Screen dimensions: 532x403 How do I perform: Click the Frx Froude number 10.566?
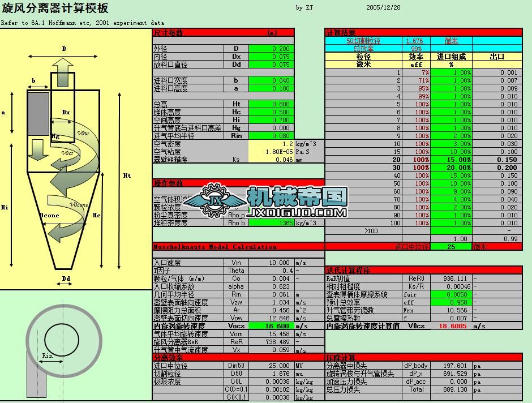point(451,310)
